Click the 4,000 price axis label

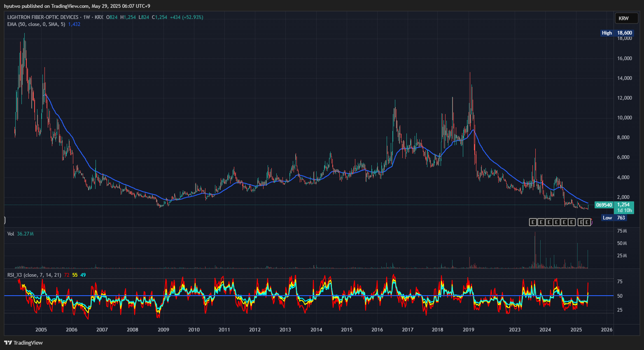623,177
